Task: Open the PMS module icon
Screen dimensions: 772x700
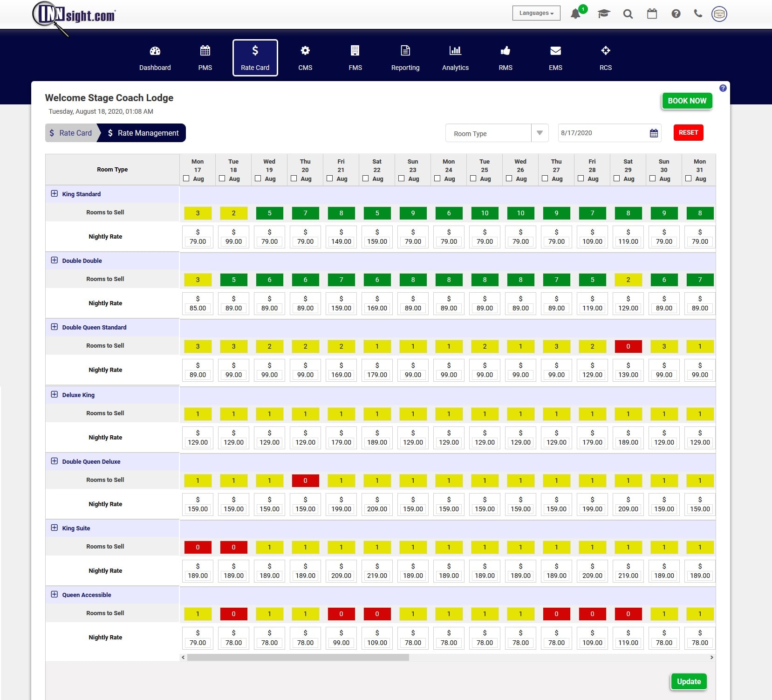Action: coord(205,57)
